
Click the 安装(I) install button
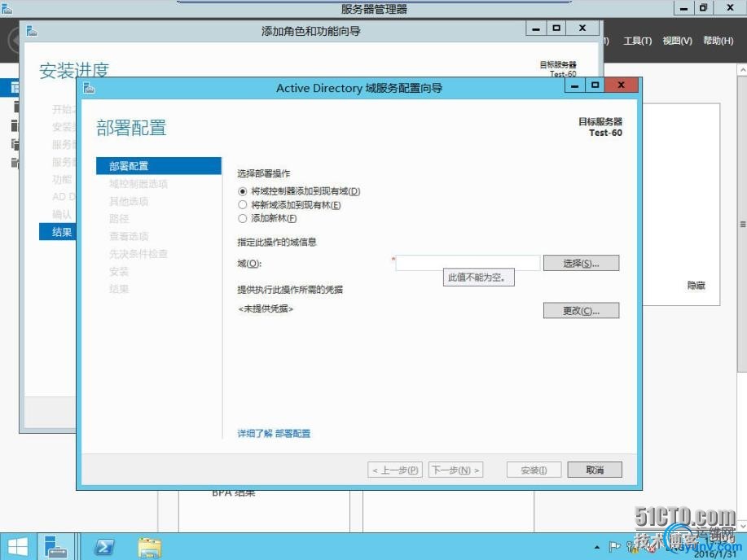(534, 470)
